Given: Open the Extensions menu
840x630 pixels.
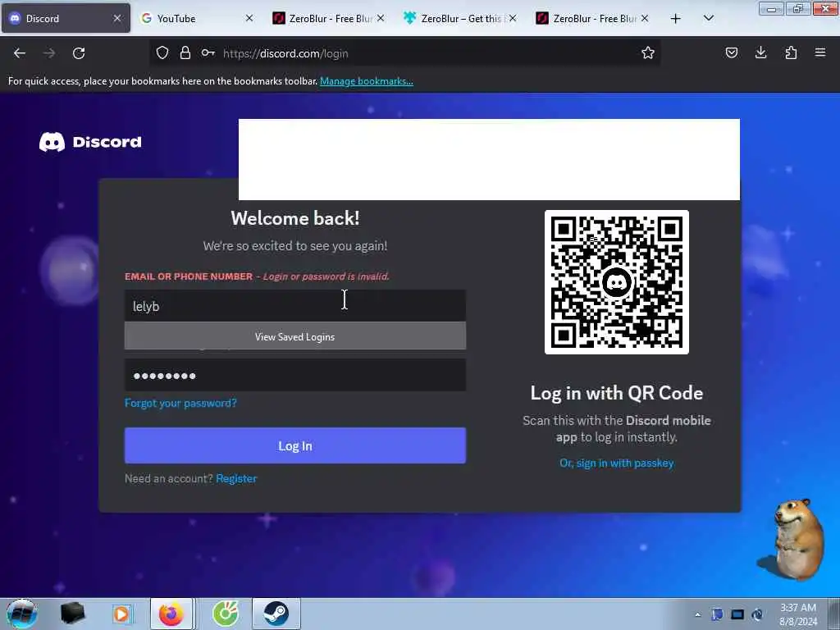Looking at the screenshot, I should (x=791, y=53).
